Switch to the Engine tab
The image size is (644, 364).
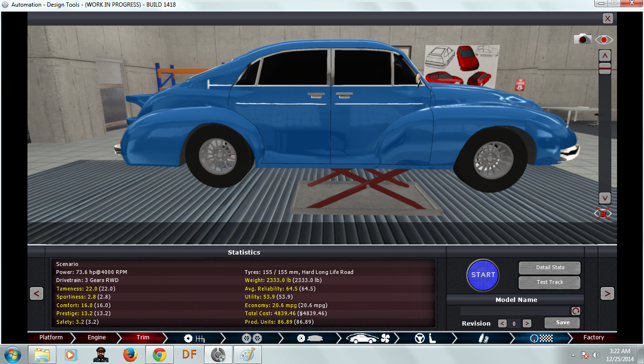97,337
